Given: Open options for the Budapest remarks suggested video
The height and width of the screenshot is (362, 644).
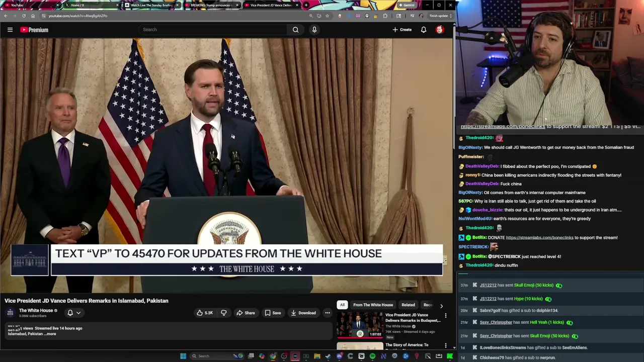Looking at the screenshot, I should (x=445, y=316).
